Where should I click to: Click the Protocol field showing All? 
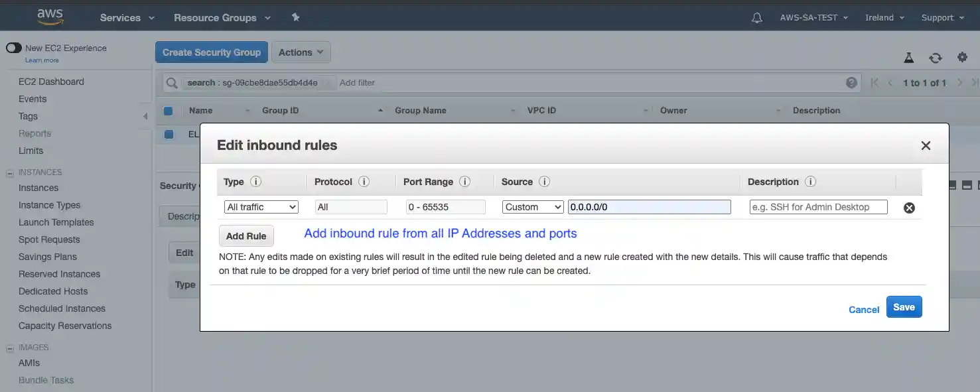(351, 207)
